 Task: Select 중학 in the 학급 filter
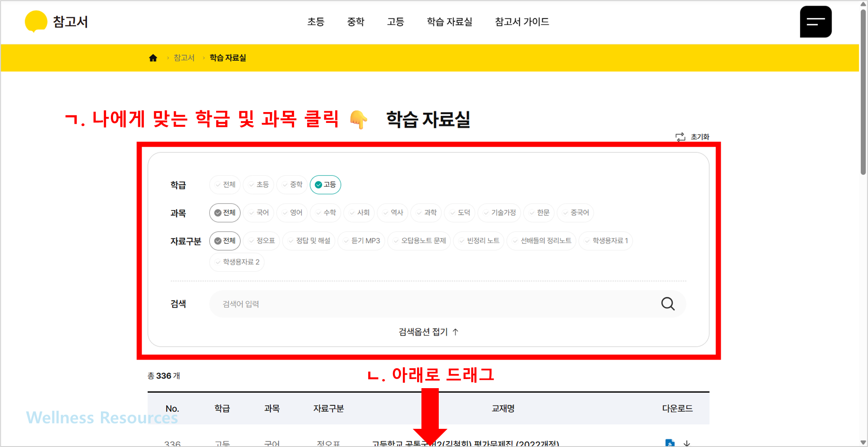pos(292,185)
